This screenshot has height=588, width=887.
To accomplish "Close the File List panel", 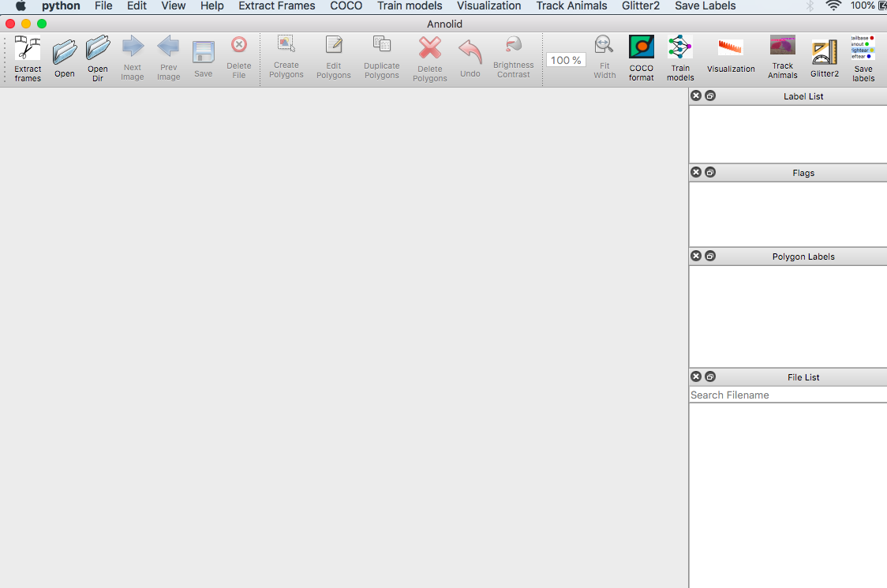I will [x=696, y=376].
